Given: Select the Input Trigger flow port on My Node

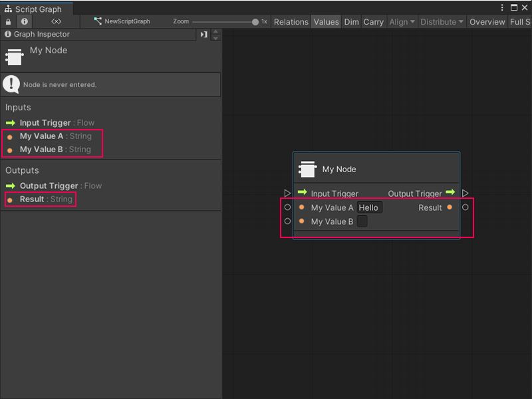Looking at the screenshot, I should (x=303, y=192).
